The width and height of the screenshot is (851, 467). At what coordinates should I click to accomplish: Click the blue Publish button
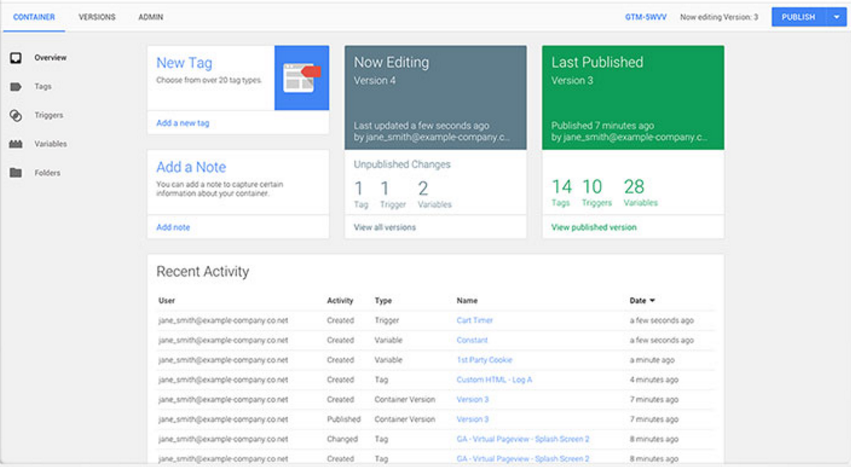click(798, 17)
